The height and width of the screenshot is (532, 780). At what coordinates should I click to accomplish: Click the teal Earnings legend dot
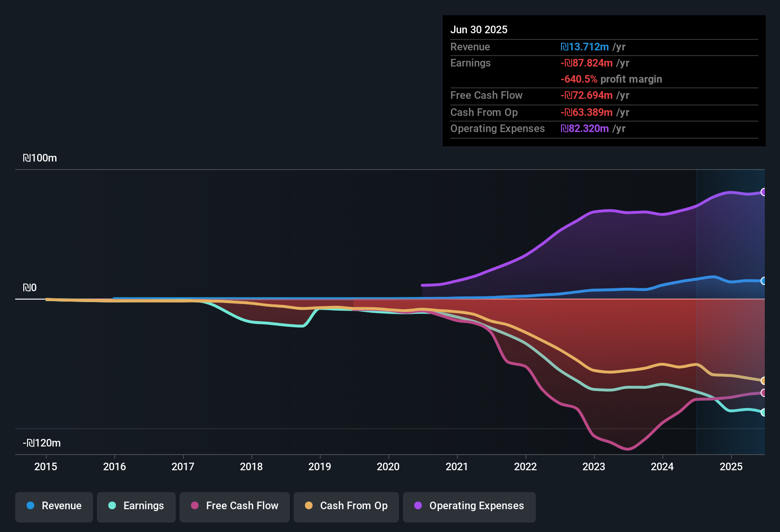click(x=112, y=505)
